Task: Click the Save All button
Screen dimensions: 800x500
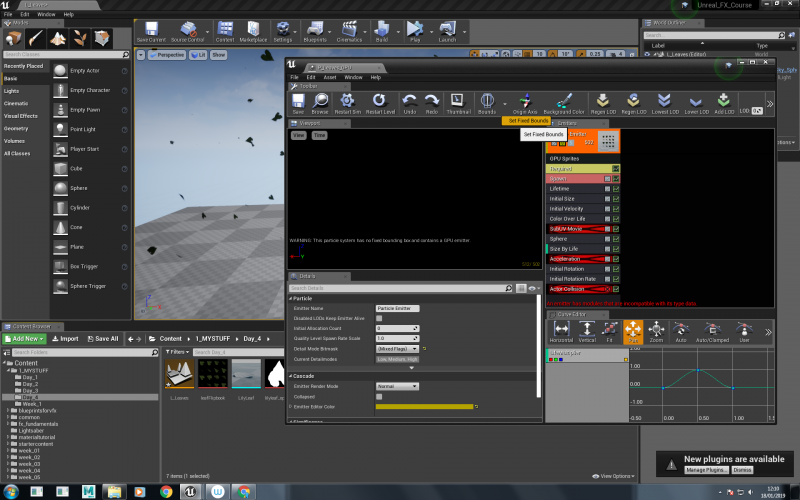Action: 103,339
